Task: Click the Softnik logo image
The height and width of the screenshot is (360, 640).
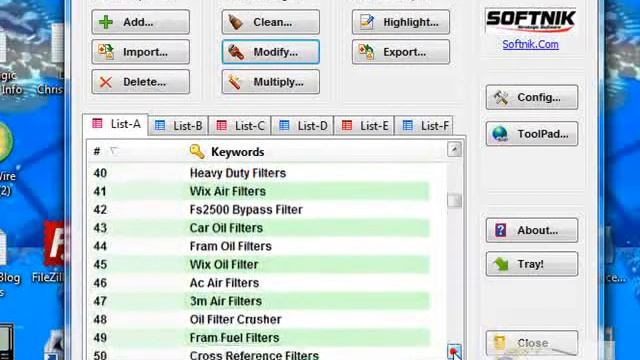Action: [531, 21]
